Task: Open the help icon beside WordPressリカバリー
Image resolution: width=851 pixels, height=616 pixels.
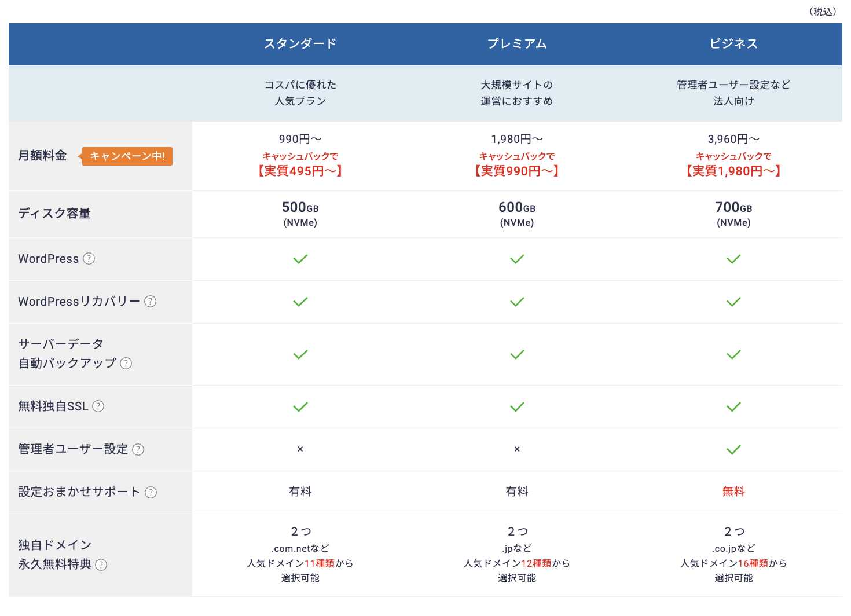Action: click(x=150, y=302)
